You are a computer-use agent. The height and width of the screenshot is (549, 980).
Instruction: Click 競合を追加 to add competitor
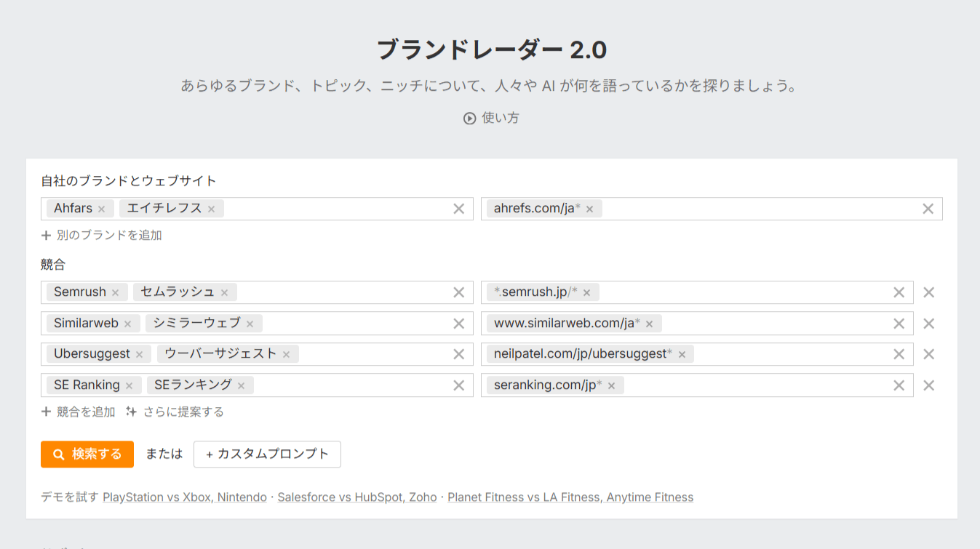click(79, 412)
